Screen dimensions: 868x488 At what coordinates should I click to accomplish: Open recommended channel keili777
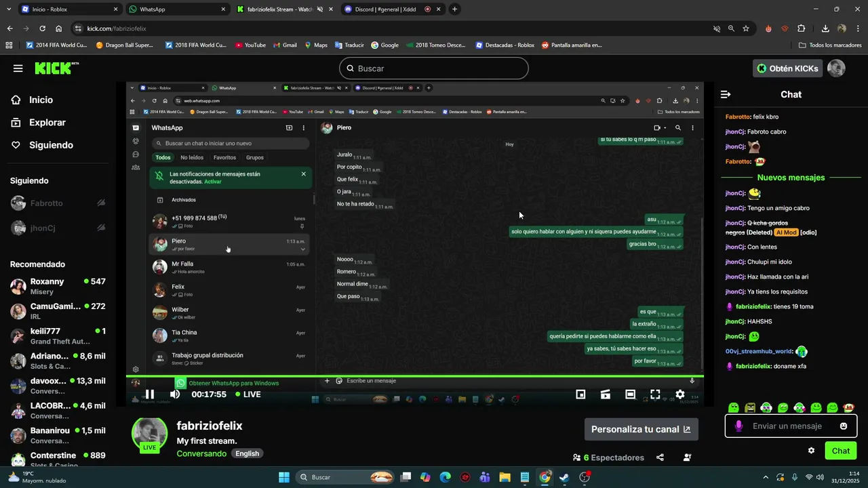[x=58, y=335]
